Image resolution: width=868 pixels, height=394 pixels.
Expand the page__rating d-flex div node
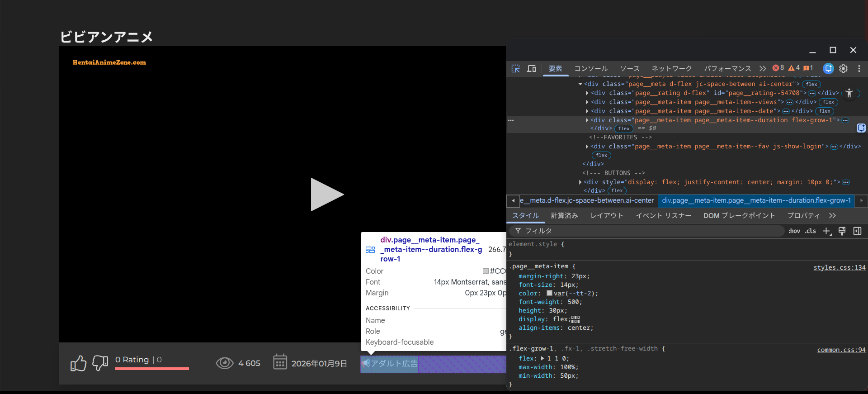tap(587, 93)
